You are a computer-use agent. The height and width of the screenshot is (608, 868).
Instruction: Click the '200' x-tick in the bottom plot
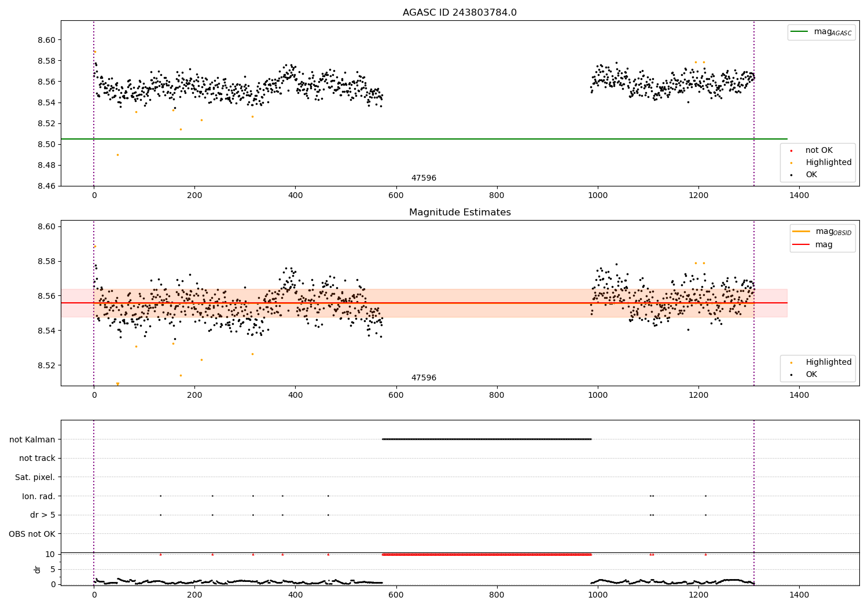tap(194, 595)
